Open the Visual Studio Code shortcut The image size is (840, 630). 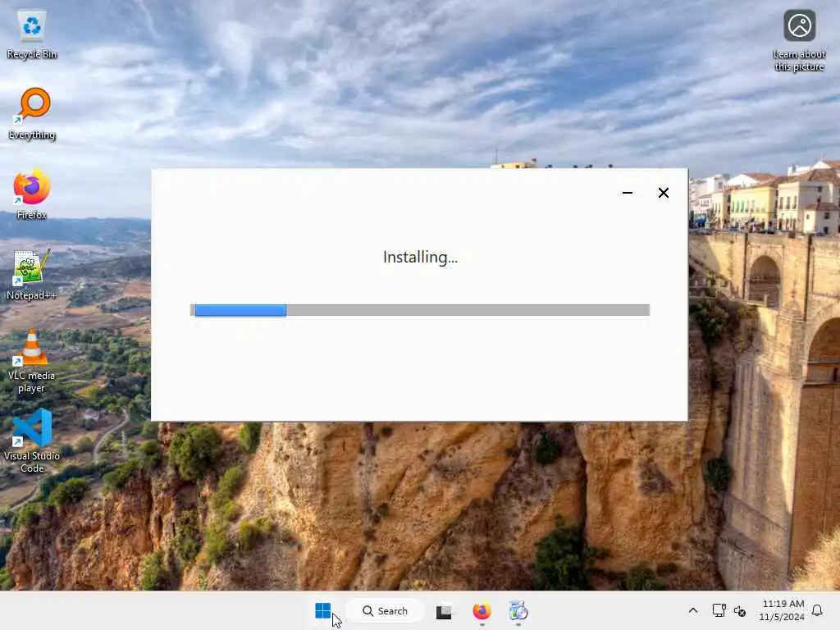point(32,441)
